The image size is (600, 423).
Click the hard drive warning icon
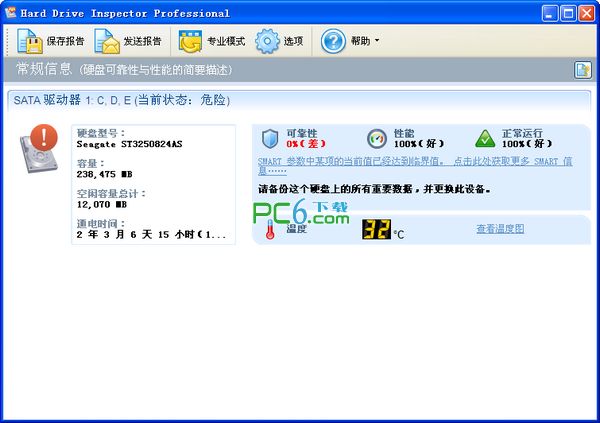coord(39,149)
